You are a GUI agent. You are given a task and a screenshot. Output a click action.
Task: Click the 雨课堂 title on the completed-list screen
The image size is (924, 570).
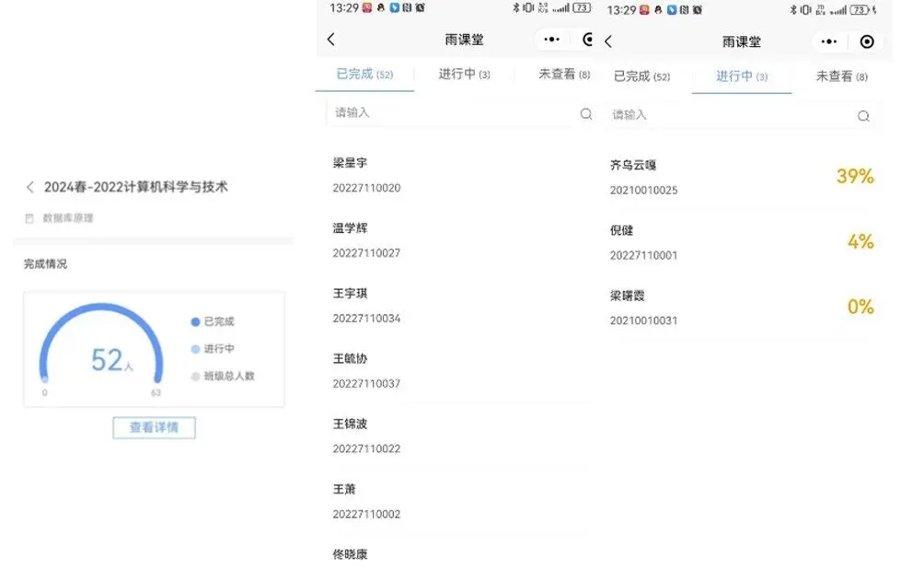[465, 40]
